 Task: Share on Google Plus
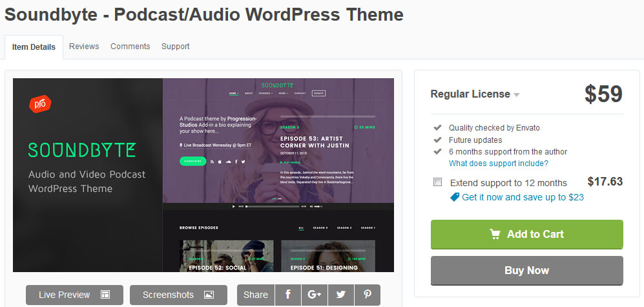pyautogui.click(x=314, y=295)
